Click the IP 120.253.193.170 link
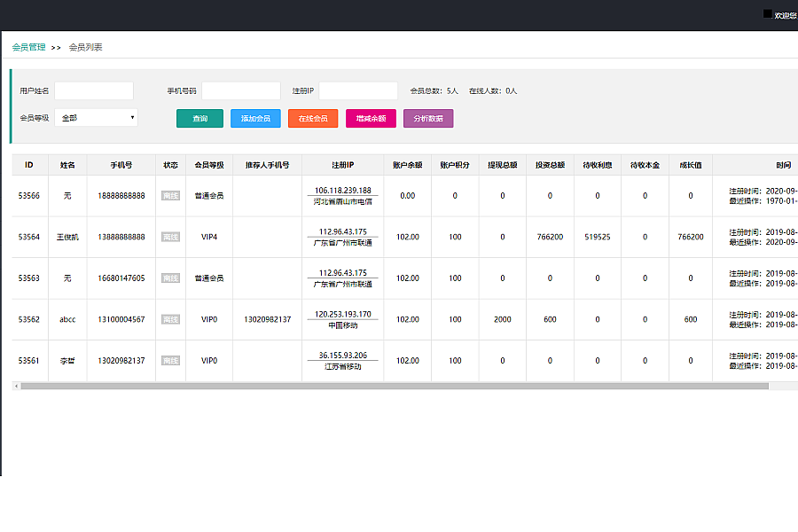Screen dimensions: 798x532 coord(343,314)
